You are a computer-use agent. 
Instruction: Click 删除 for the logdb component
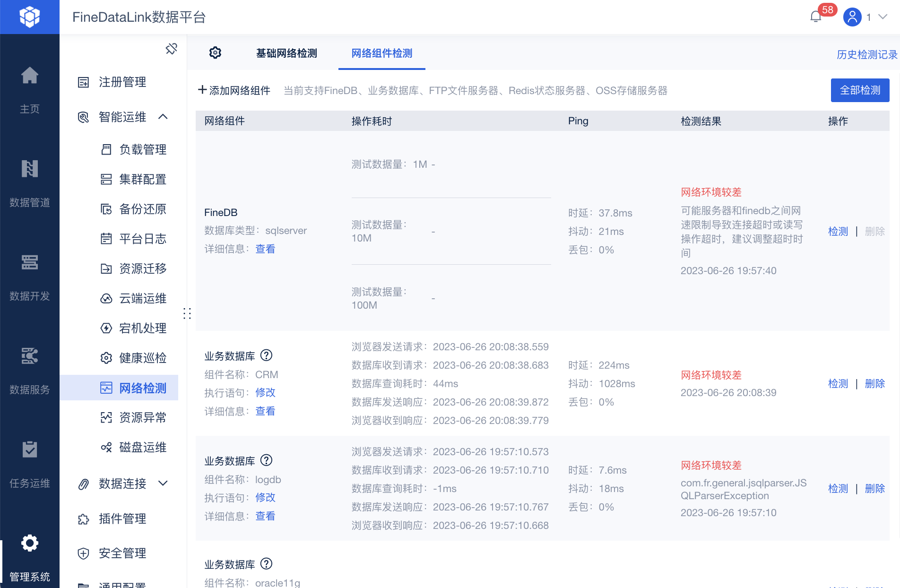point(874,489)
